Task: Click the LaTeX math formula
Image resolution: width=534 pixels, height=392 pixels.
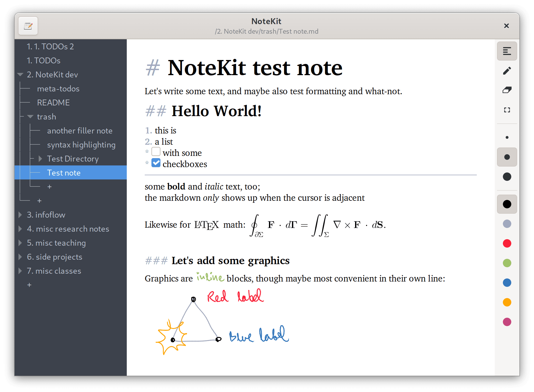Action: click(x=317, y=225)
